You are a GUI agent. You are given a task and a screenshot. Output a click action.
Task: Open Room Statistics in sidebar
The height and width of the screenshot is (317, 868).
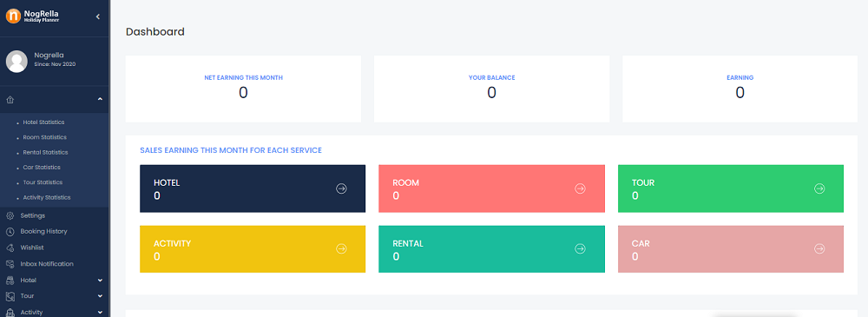pyautogui.click(x=45, y=137)
